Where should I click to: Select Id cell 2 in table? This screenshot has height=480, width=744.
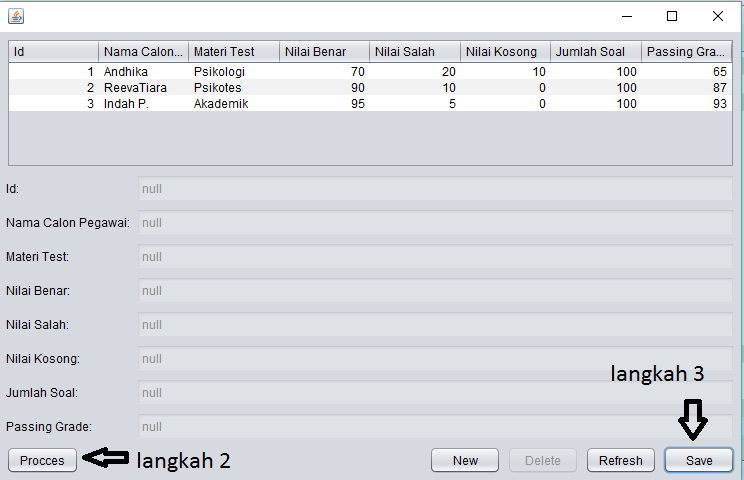pos(53,88)
